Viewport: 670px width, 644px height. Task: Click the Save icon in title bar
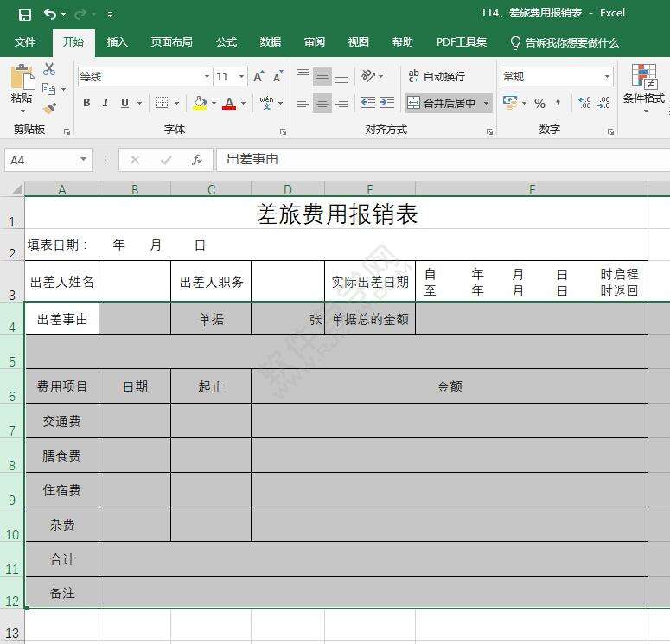tap(24, 14)
